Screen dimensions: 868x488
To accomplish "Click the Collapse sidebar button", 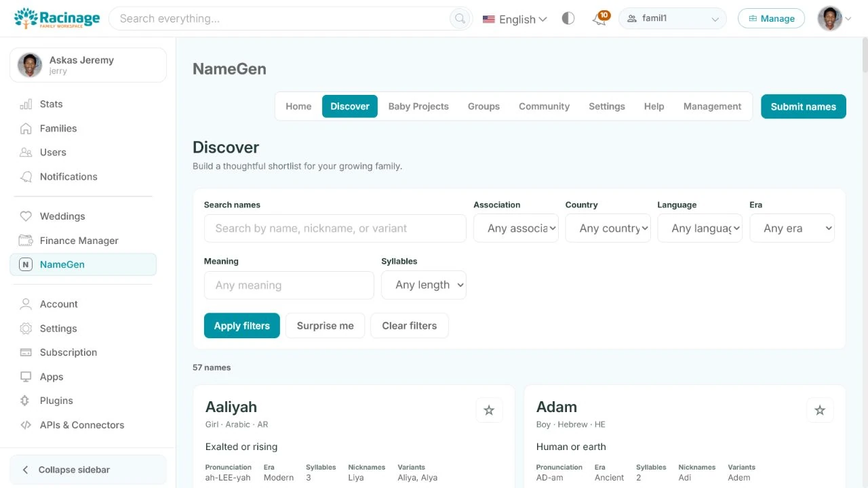I will tap(88, 470).
